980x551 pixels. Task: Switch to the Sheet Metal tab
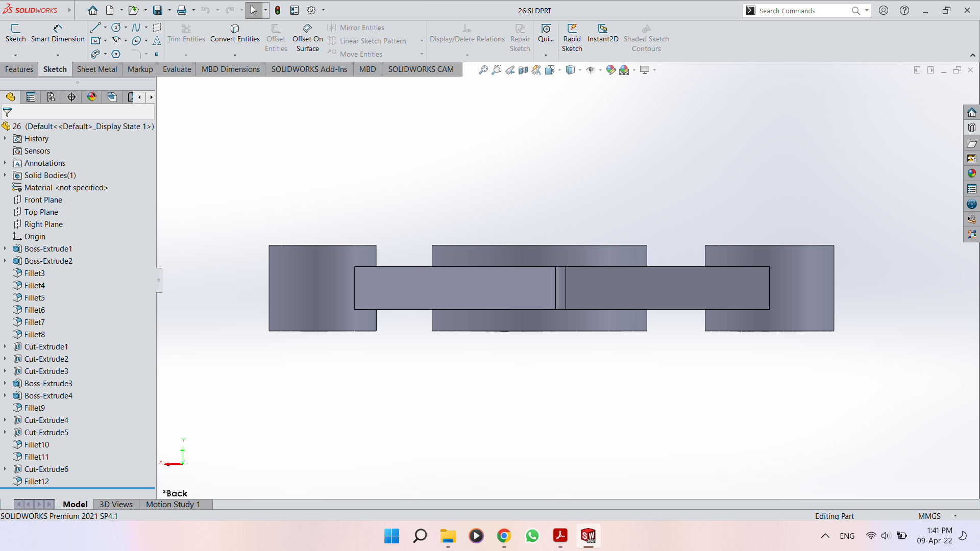(x=97, y=69)
